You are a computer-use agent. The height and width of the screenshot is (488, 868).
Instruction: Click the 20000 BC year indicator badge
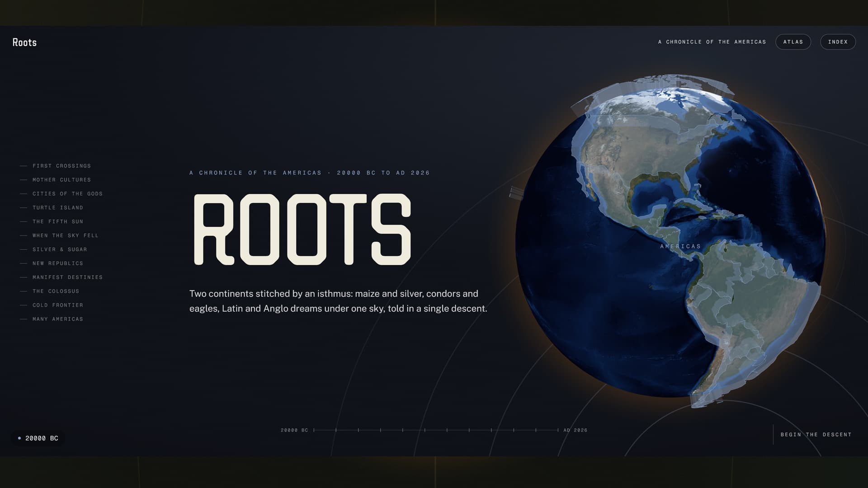(x=38, y=438)
